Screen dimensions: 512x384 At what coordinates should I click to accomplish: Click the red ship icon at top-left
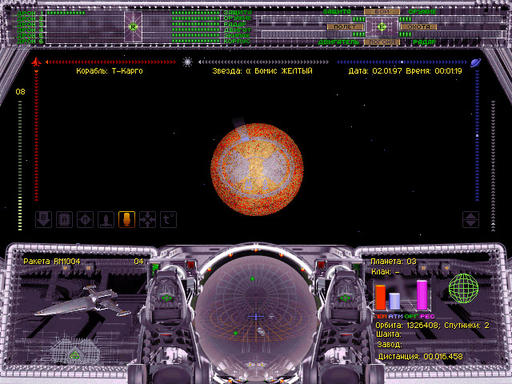coord(36,62)
